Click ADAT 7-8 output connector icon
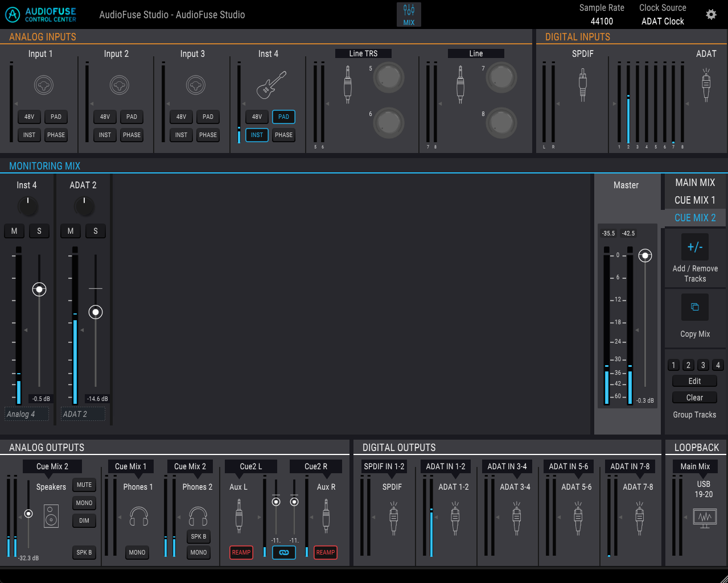This screenshot has width=728, height=583. click(x=639, y=518)
